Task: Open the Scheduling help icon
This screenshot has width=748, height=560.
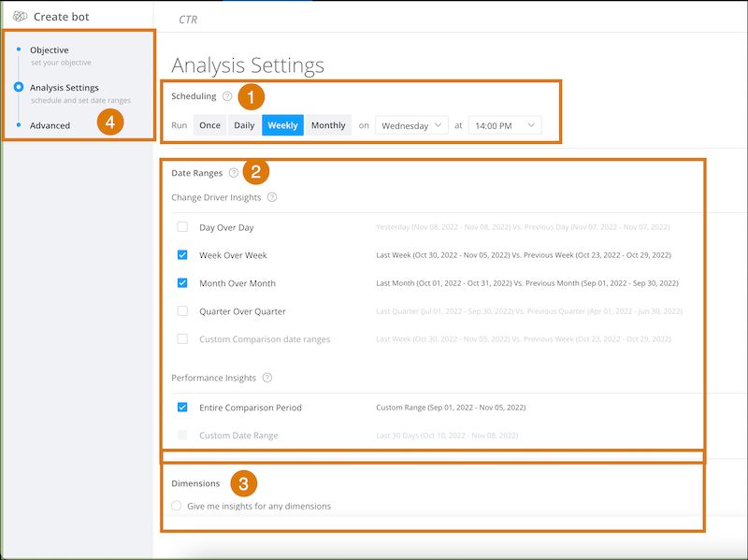Action: pos(227,96)
